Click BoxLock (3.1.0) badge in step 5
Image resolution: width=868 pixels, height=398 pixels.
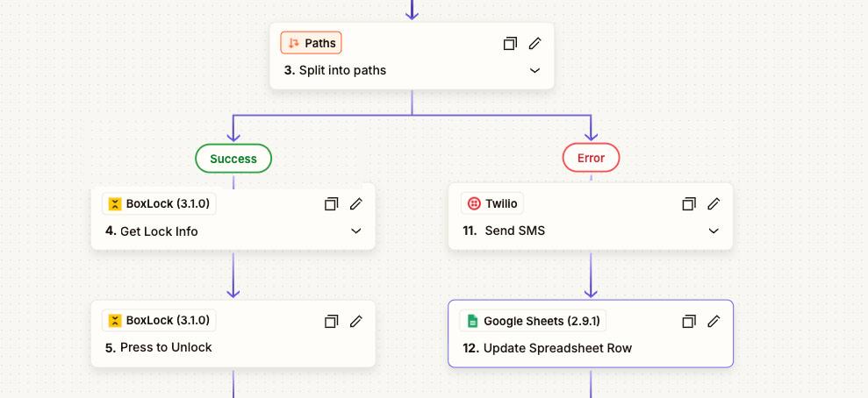pos(159,321)
